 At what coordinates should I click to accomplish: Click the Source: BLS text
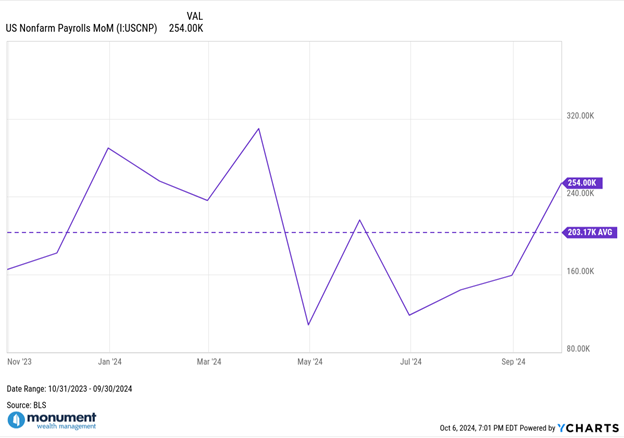pos(26,405)
